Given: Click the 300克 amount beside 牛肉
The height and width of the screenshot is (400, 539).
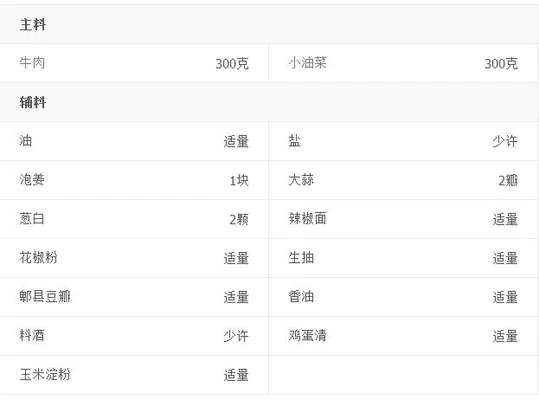Looking at the screenshot, I should click(x=232, y=64).
